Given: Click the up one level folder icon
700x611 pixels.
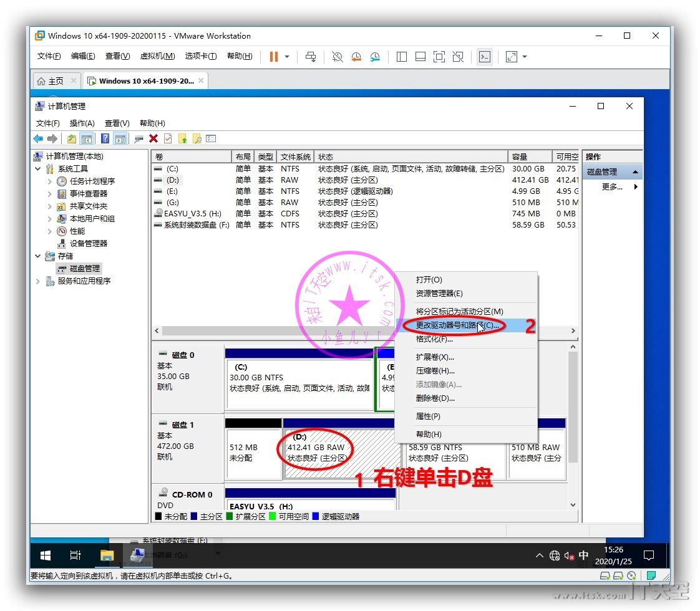Looking at the screenshot, I should tap(71, 138).
